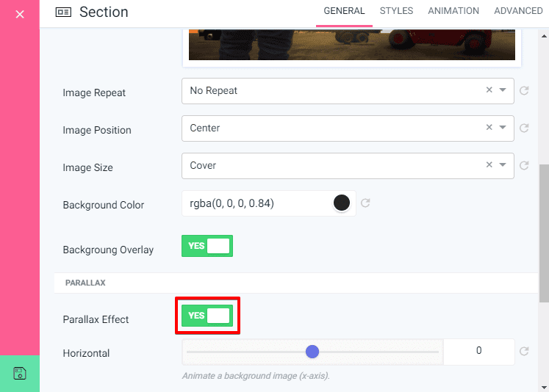Go to the Advanced tab
549x392 pixels.
click(x=518, y=11)
